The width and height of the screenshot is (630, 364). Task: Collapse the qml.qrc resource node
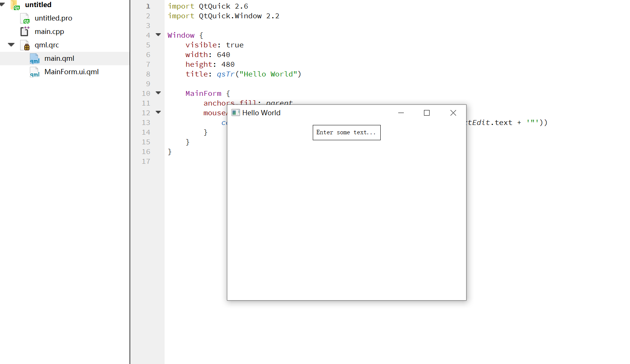(11, 45)
